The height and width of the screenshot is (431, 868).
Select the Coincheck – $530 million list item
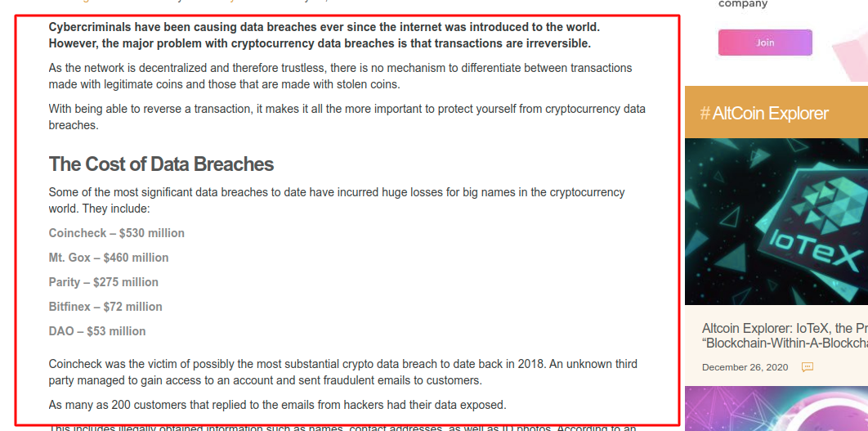point(116,233)
